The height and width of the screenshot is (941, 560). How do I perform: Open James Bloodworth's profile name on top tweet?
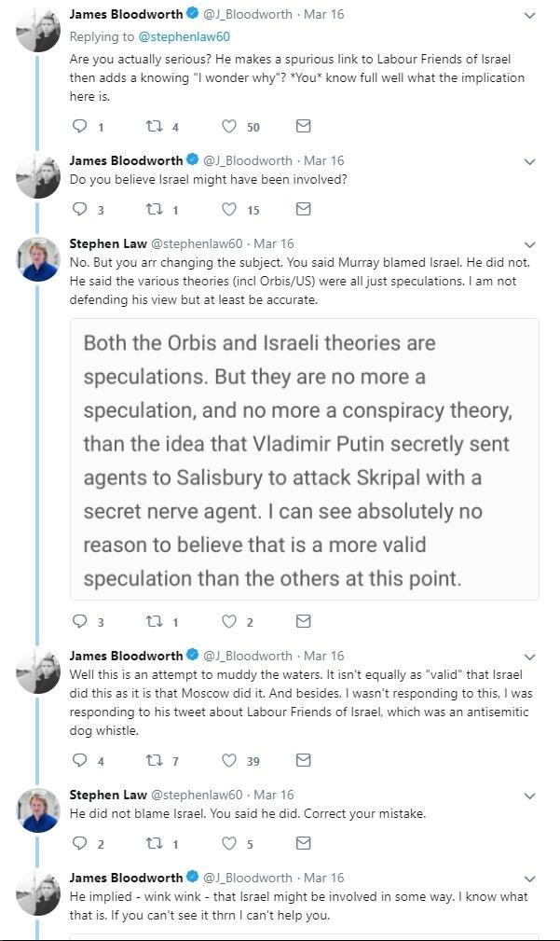[x=126, y=15]
